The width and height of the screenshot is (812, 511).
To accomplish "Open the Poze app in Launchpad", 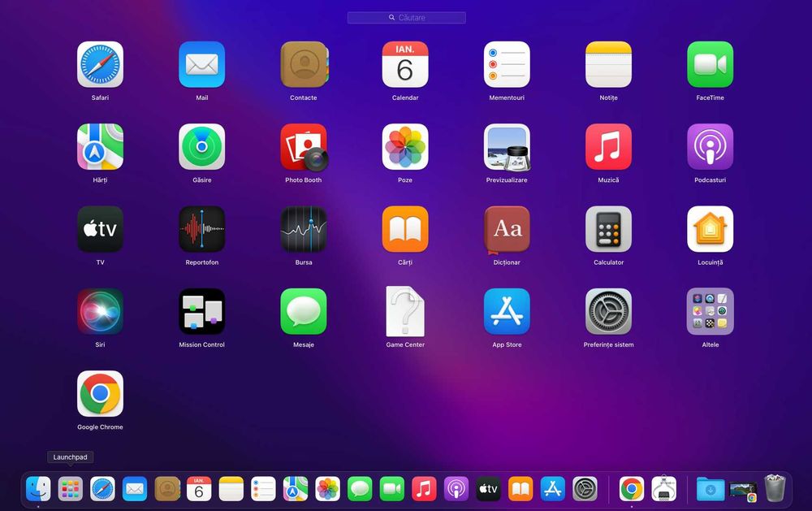I will pos(405,147).
